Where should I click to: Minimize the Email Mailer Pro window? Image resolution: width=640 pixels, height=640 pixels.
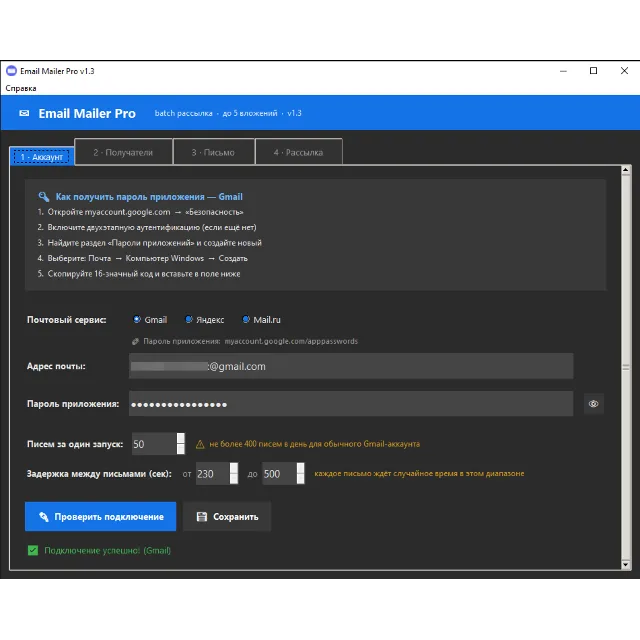click(x=563, y=71)
